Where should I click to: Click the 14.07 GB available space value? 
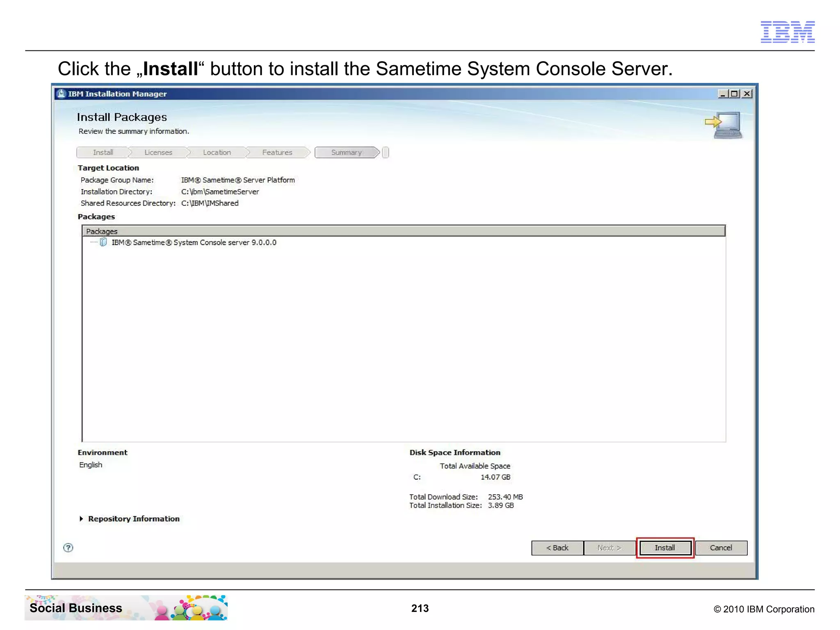(x=495, y=477)
